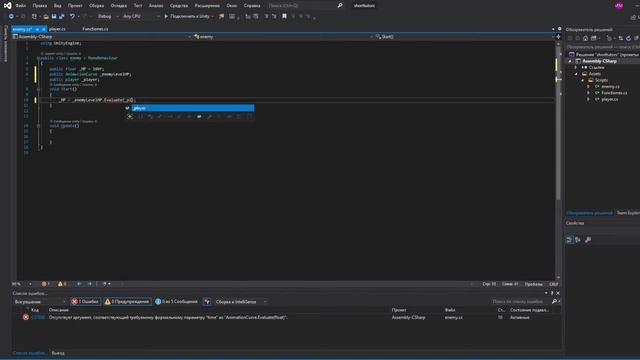Click the Solution Explorer refresh icon
The image size is (640, 360).
click(629, 38)
